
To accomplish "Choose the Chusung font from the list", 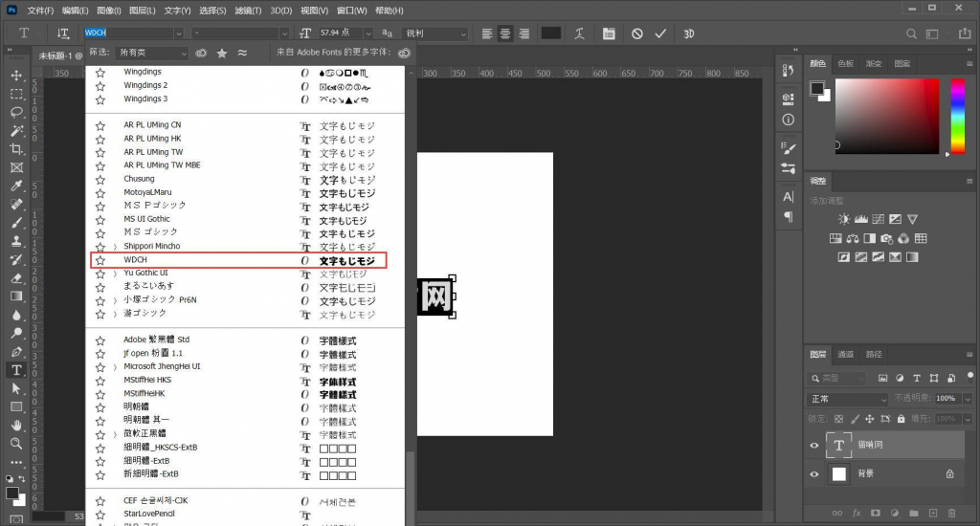I will pos(140,179).
